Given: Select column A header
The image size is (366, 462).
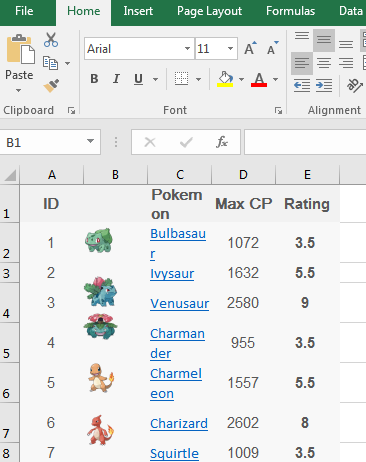Looking at the screenshot, I should [52, 175].
